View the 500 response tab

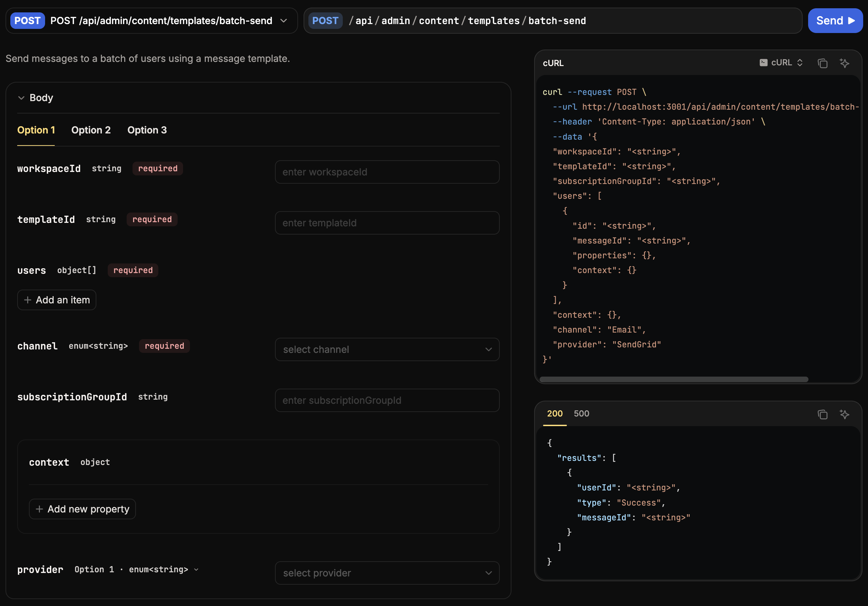(x=581, y=413)
